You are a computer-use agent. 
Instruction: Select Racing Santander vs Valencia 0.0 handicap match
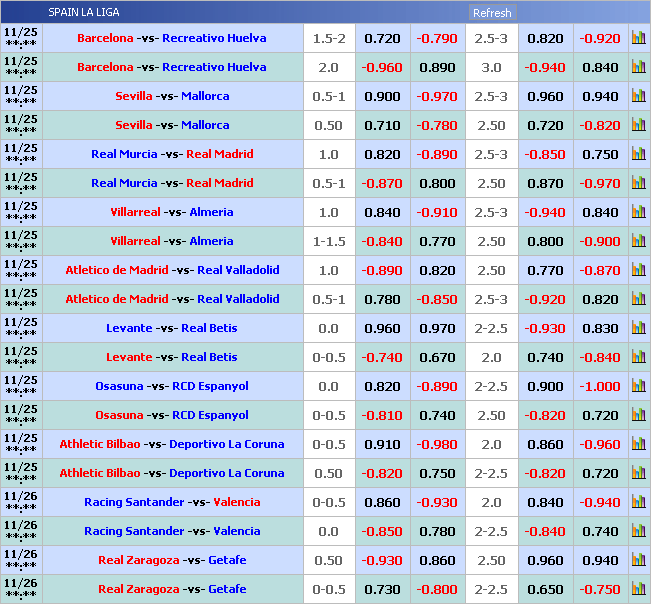click(172, 531)
